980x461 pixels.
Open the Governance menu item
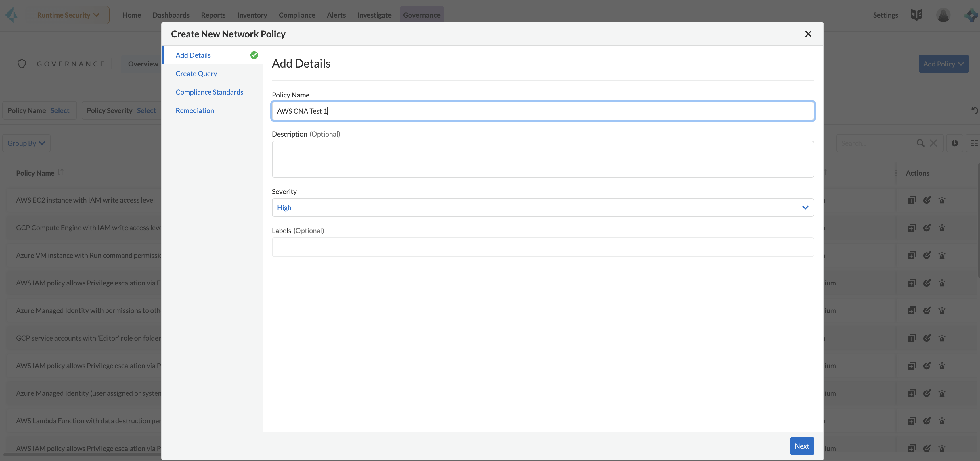click(x=422, y=15)
